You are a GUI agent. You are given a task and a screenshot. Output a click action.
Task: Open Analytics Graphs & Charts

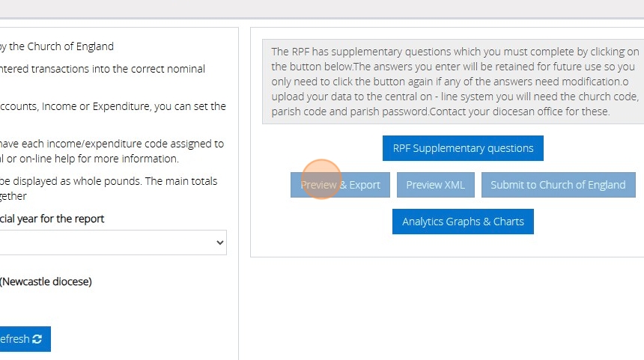tap(463, 222)
